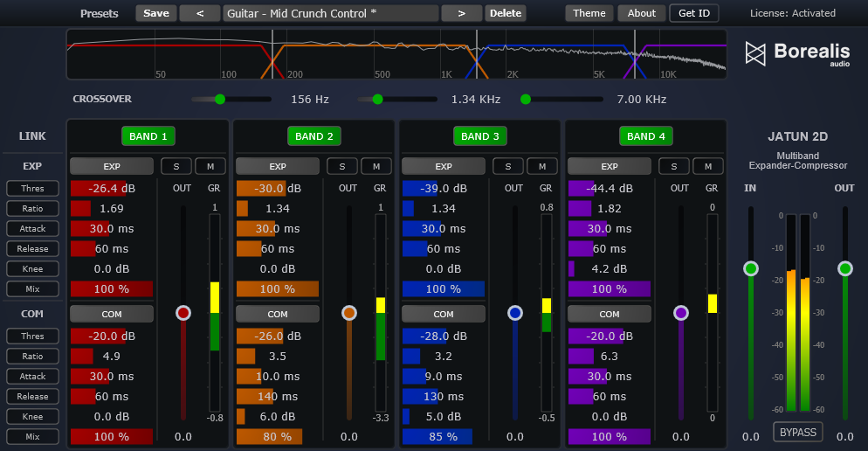Click the IN level fader knob

point(751,268)
